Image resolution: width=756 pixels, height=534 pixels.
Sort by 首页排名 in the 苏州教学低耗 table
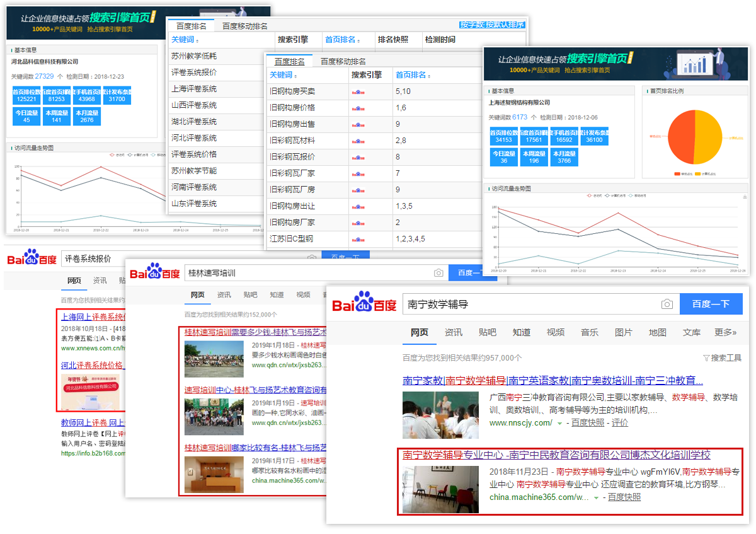342,40
